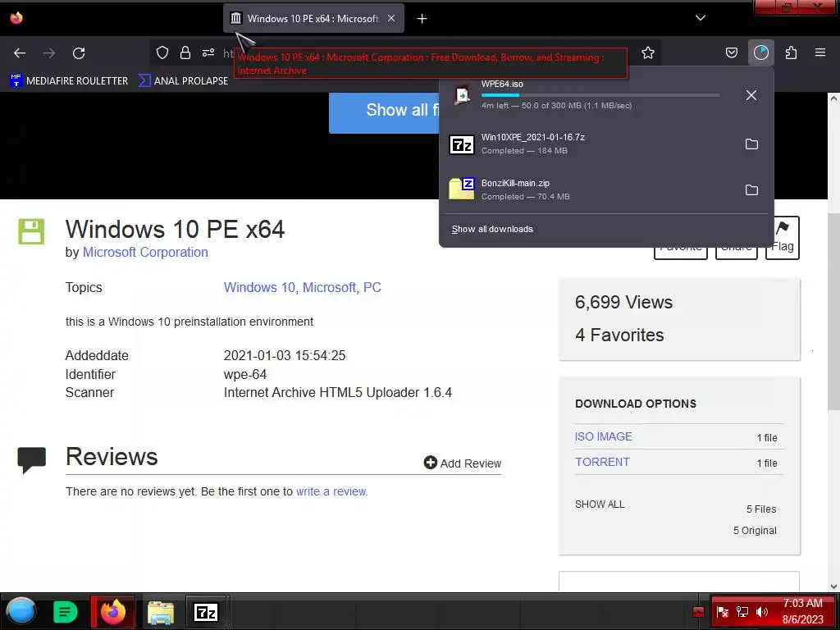Open the list all tabs dropdown

701,18
